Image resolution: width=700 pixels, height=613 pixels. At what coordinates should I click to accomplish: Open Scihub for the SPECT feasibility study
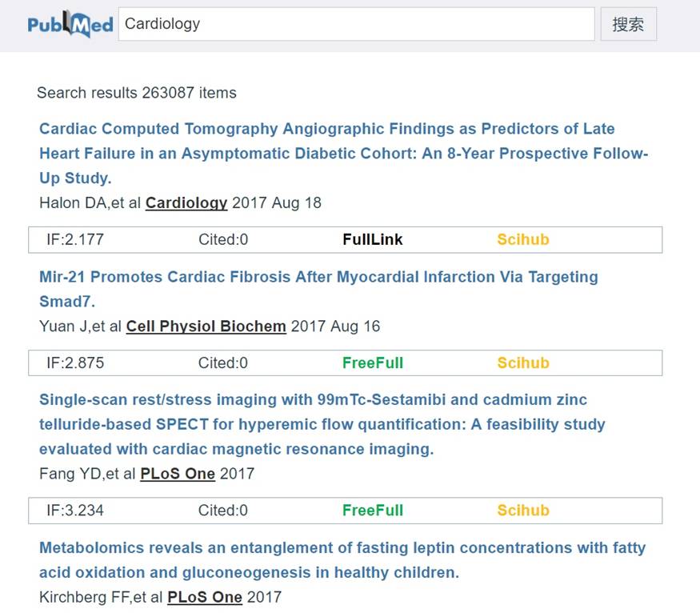click(522, 510)
